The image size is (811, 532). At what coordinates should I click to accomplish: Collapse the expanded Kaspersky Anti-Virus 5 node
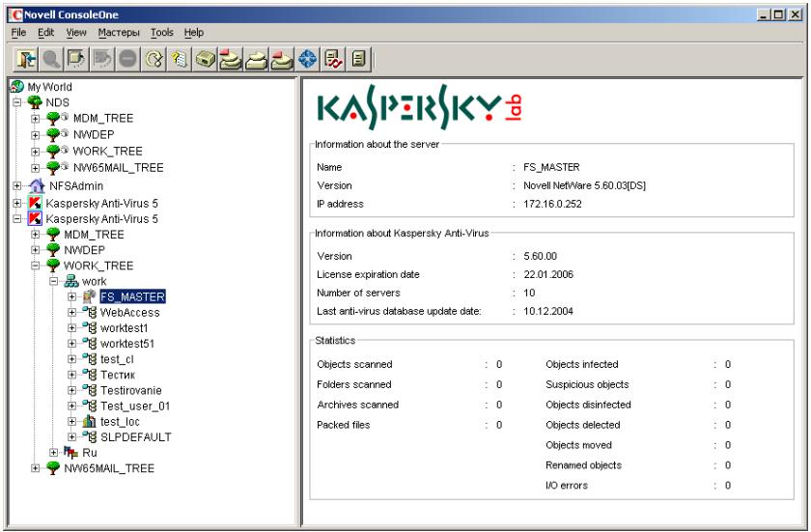click(x=17, y=219)
